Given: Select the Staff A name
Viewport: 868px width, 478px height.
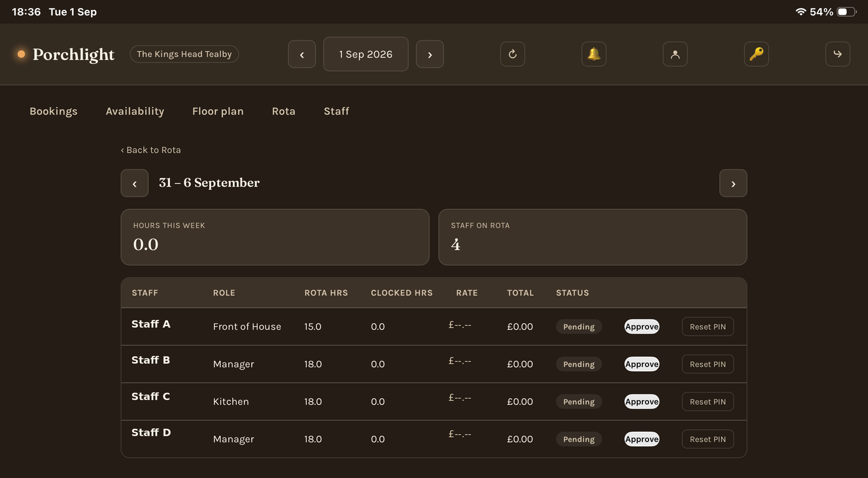Looking at the screenshot, I should [151, 324].
